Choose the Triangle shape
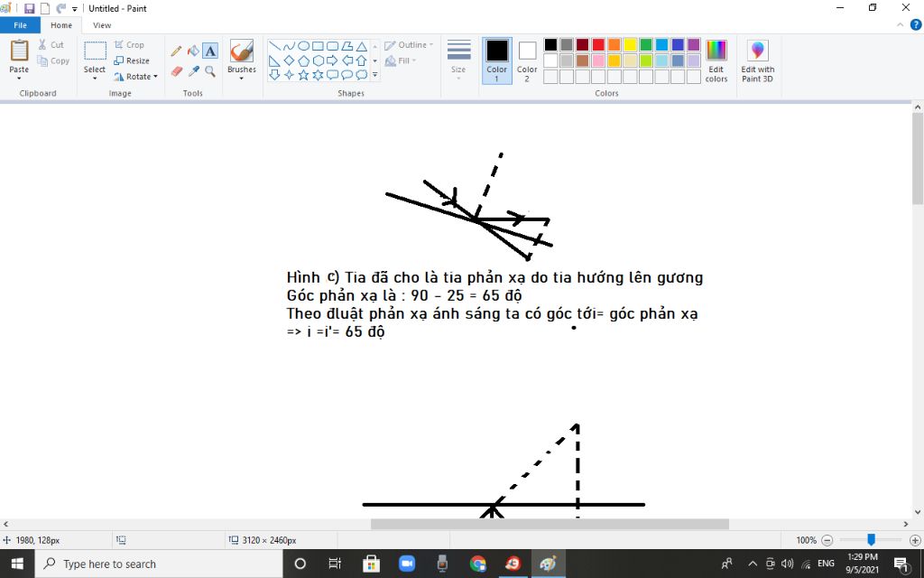 361,46
